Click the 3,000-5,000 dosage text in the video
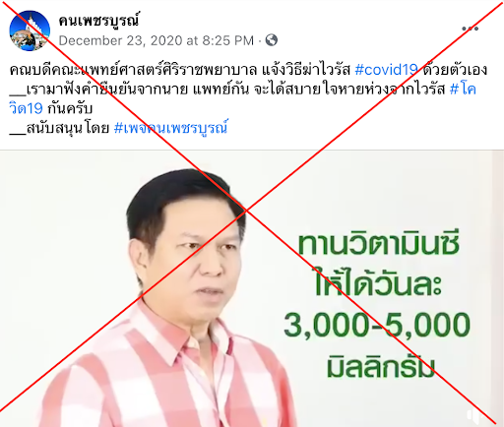Image resolution: width=504 pixels, height=427 pixels. point(377,325)
